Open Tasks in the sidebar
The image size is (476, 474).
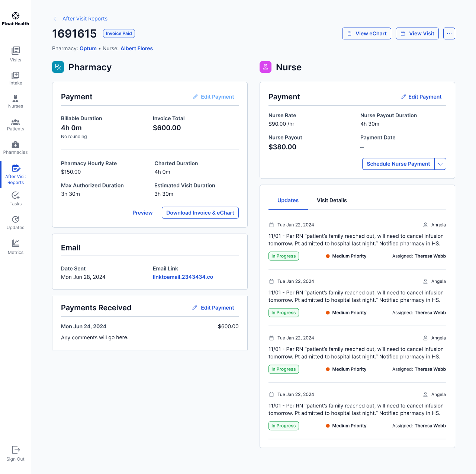click(16, 196)
